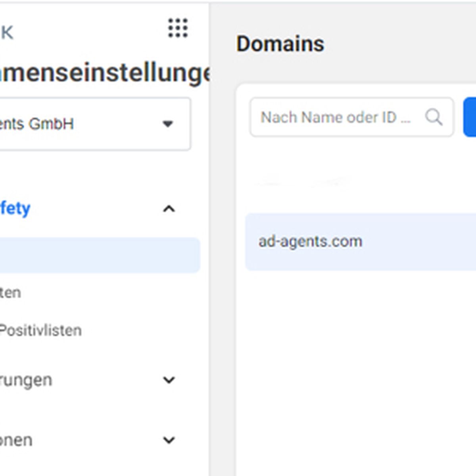The width and height of the screenshot is (476, 476).
Task: Click the dropdown arrow beside GmbH
Action: (168, 124)
